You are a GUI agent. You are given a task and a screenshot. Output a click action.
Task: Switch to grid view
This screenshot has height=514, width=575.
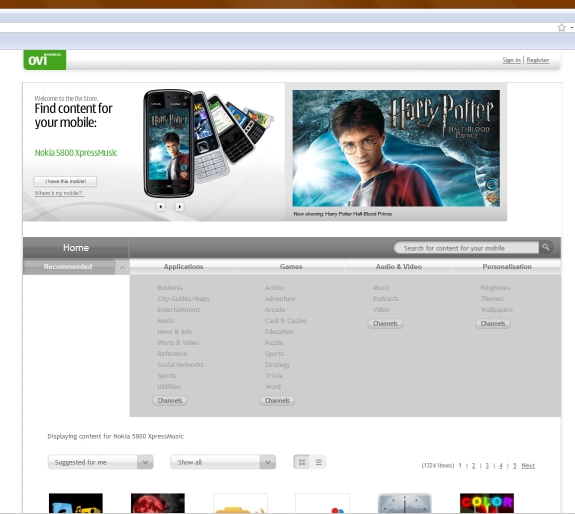click(302, 462)
